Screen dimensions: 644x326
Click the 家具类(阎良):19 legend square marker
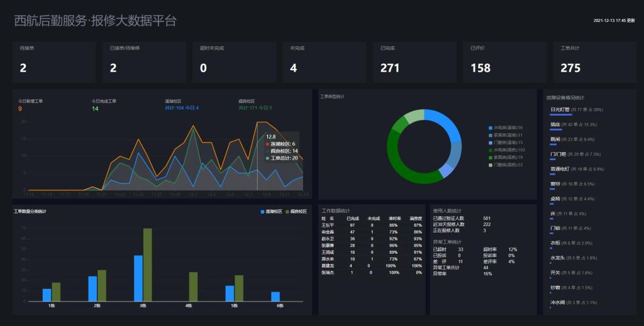(x=491, y=157)
